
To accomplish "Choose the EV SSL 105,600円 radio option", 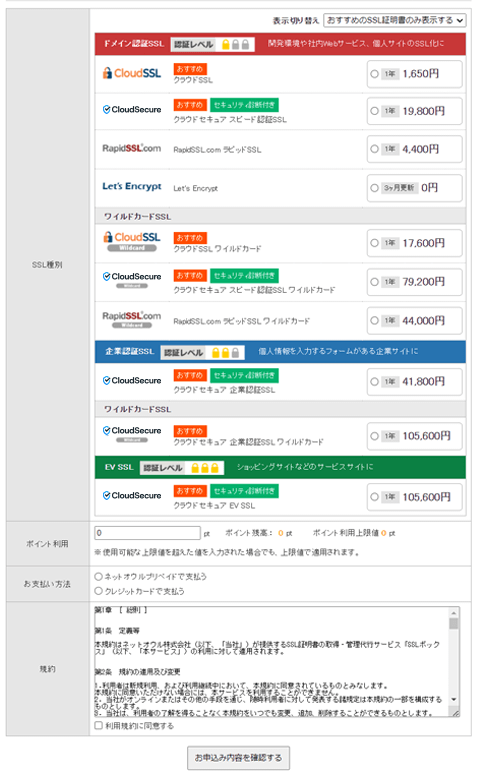I will [374, 497].
